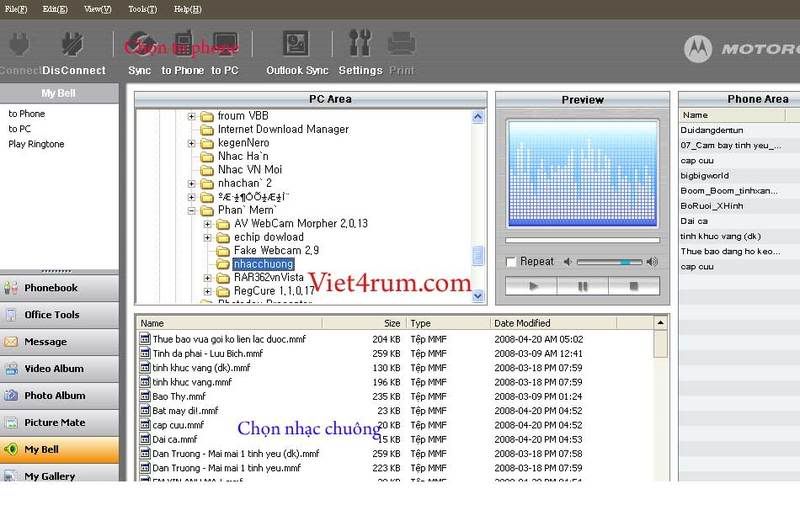Expand the nhachan` 2 folder

point(191,184)
